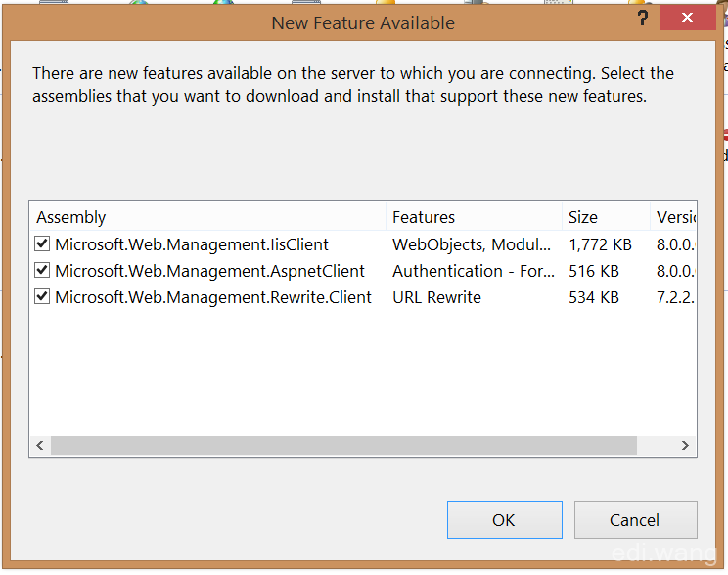Click the horizontal scrollbar thumb
The image size is (728, 575).
(x=343, y=446)
